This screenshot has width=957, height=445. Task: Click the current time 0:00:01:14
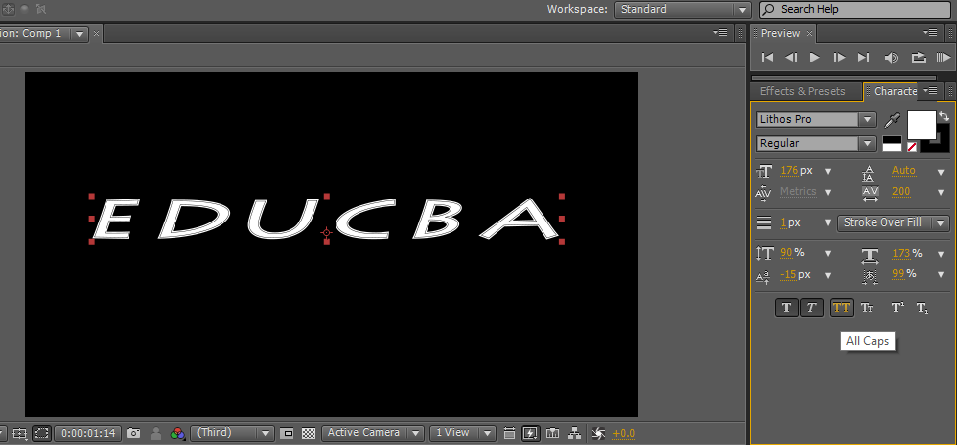click(88, 433)
